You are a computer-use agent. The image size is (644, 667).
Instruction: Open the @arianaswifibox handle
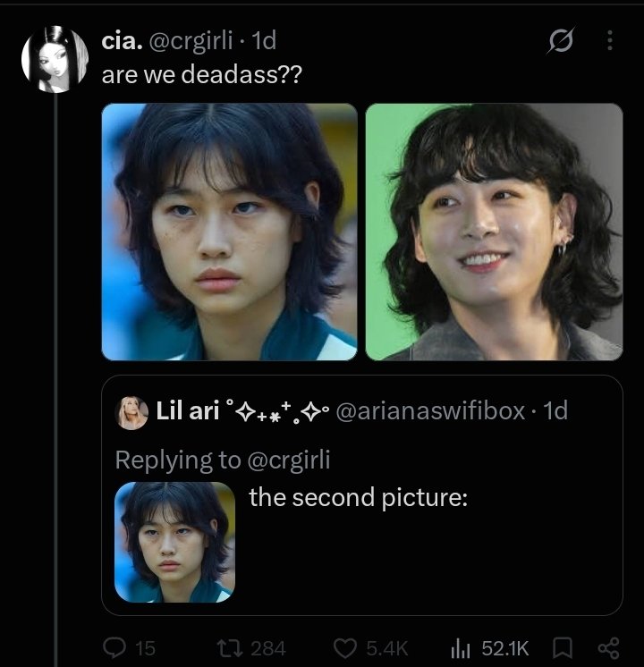pos(430,411)
